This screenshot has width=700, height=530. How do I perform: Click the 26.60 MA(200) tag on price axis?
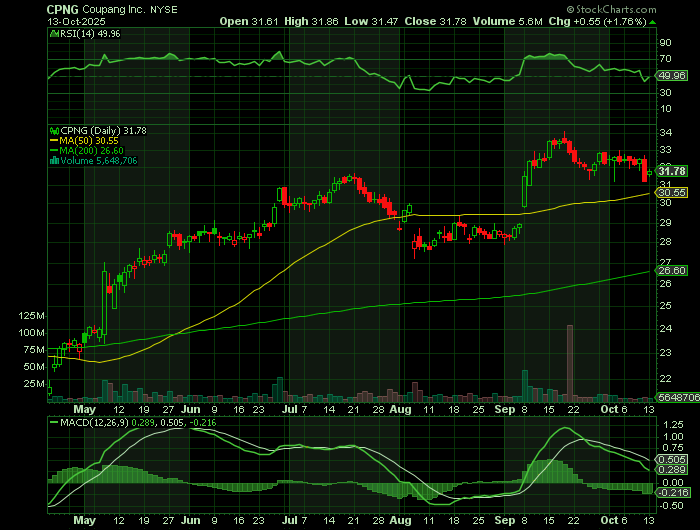[672, 271]
